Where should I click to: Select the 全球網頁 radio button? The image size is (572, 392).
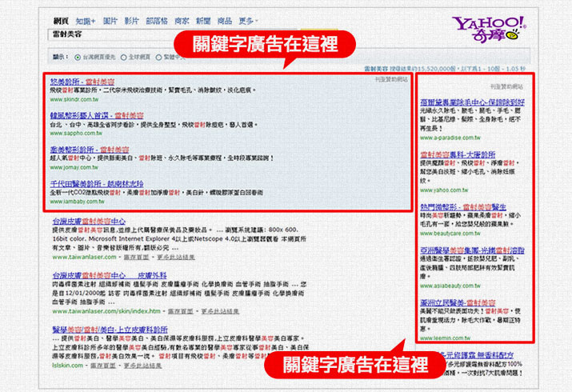coord(124,58)
